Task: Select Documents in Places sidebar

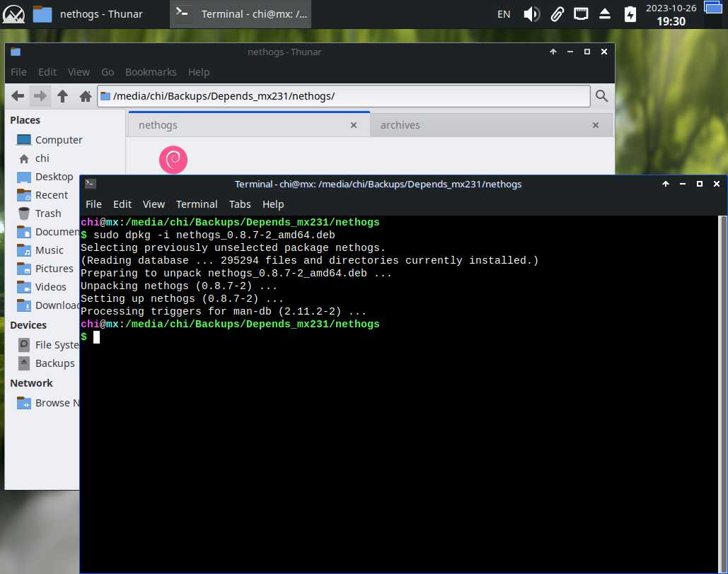Action: (47, 232)
